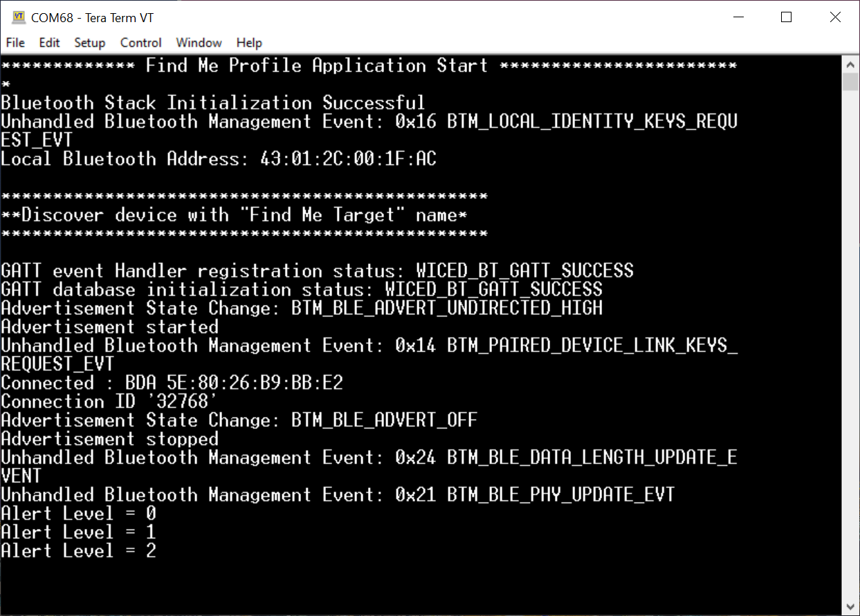Click the 'BTM_BLE_ADVERT_OFF' state change line
860x616 pixels.
pyautogui.click(x=239, y=420)
